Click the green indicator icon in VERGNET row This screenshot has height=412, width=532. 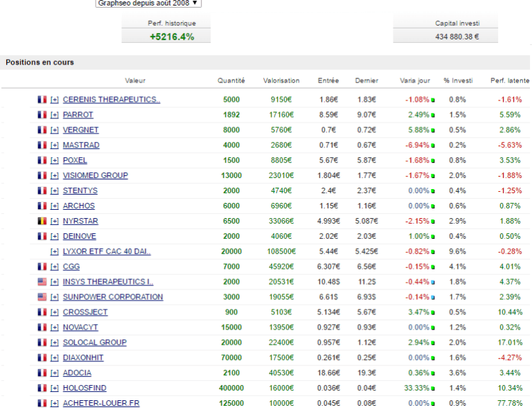pos(434,130)
